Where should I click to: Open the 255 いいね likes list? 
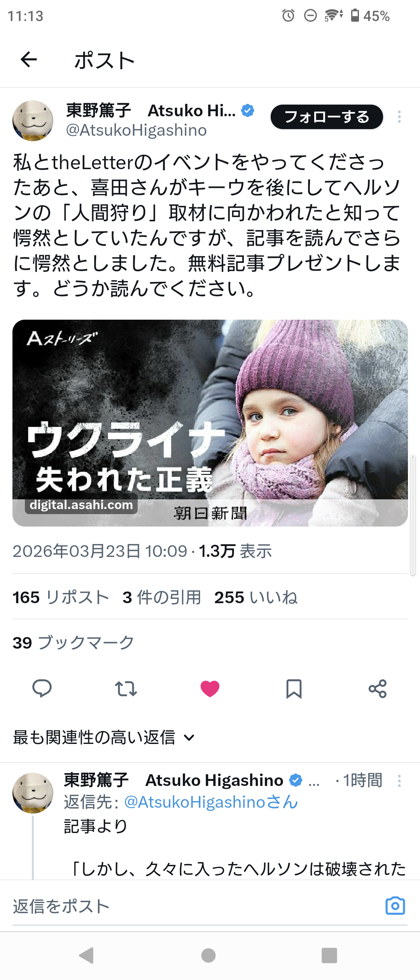[256, 597]
